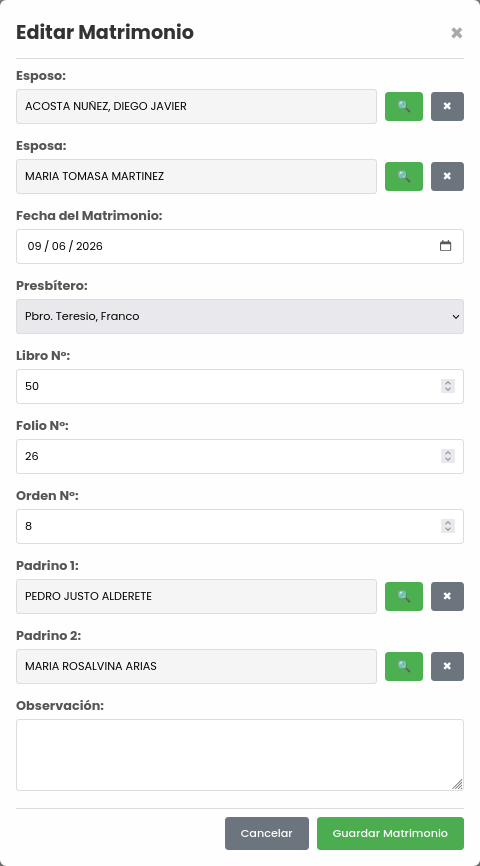Click the resize handle of Observación

pyautogui.click(x=457, y=784)
